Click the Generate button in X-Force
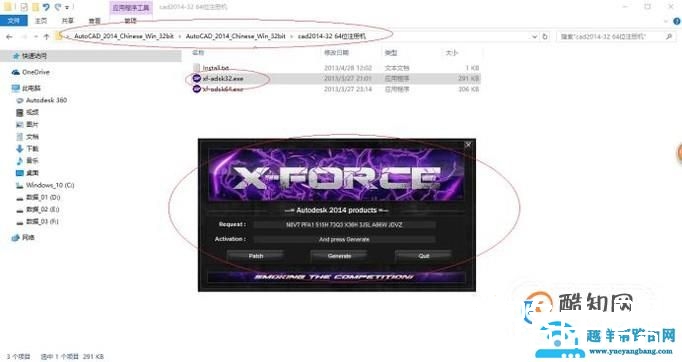The width and height of the screenshot is (682, 362). 339,256
